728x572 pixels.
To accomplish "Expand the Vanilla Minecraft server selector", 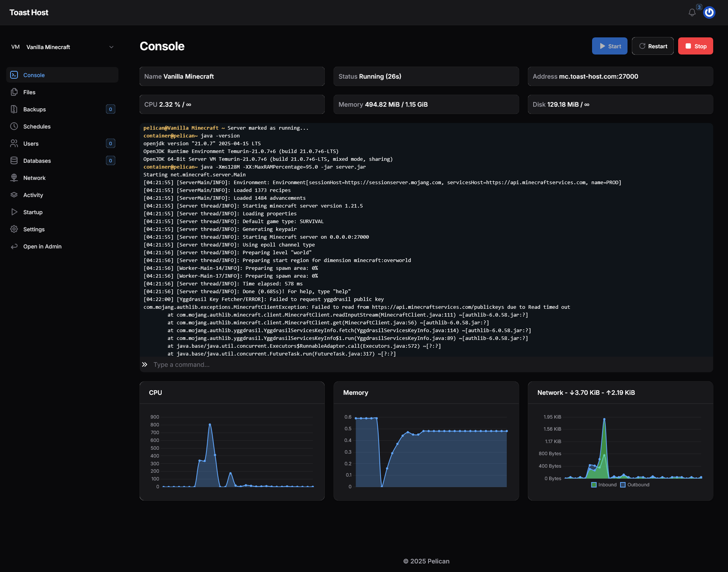I will point(62,47).
